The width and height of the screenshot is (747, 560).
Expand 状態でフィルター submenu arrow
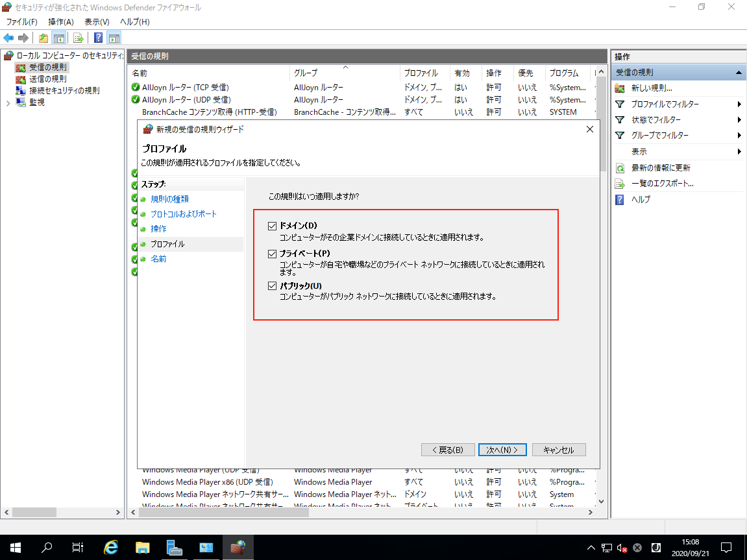click(x=739, y=120)
